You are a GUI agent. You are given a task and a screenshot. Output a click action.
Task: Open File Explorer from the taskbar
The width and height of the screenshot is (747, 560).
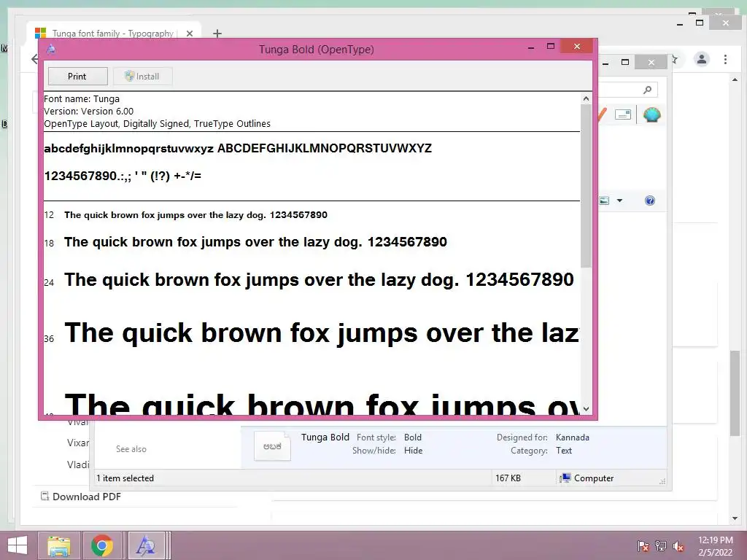click(59, 545)
